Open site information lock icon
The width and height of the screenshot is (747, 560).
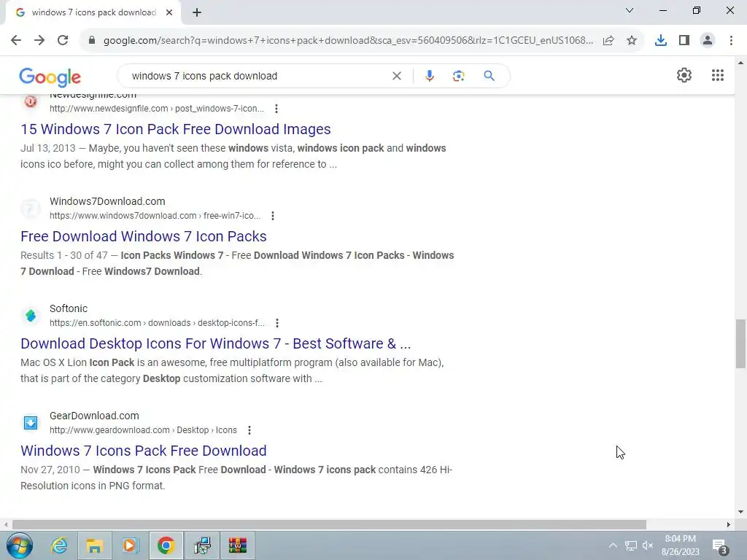92,41
